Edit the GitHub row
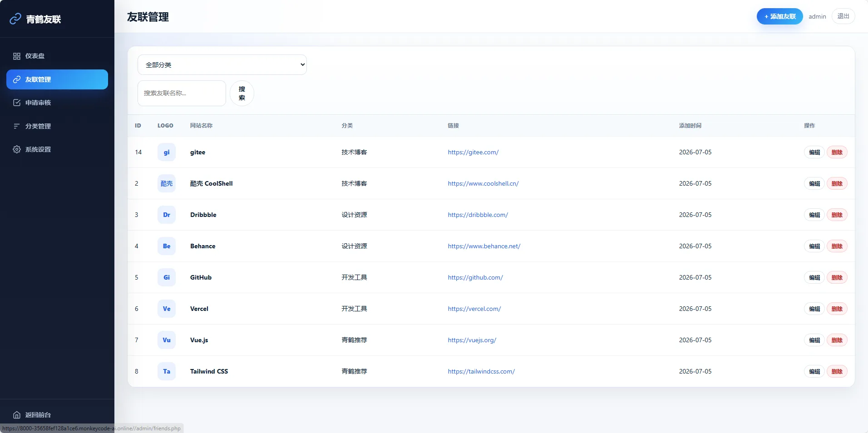 tap(814, 277)
